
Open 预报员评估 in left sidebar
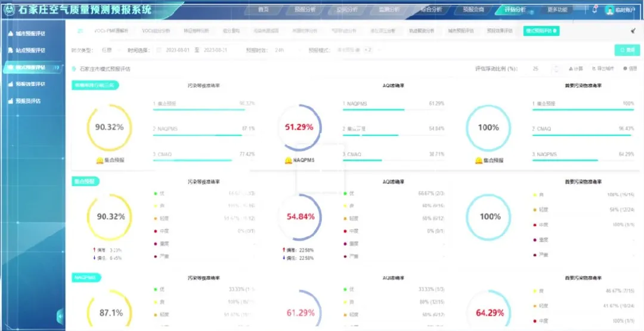[29, 101]
